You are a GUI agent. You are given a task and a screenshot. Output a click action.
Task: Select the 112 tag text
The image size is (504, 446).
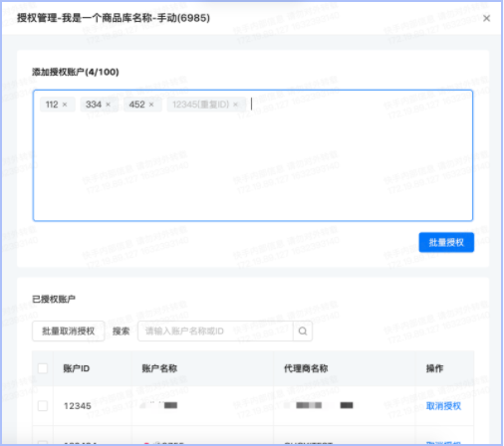pyautogui.click(x=52, y=105)
